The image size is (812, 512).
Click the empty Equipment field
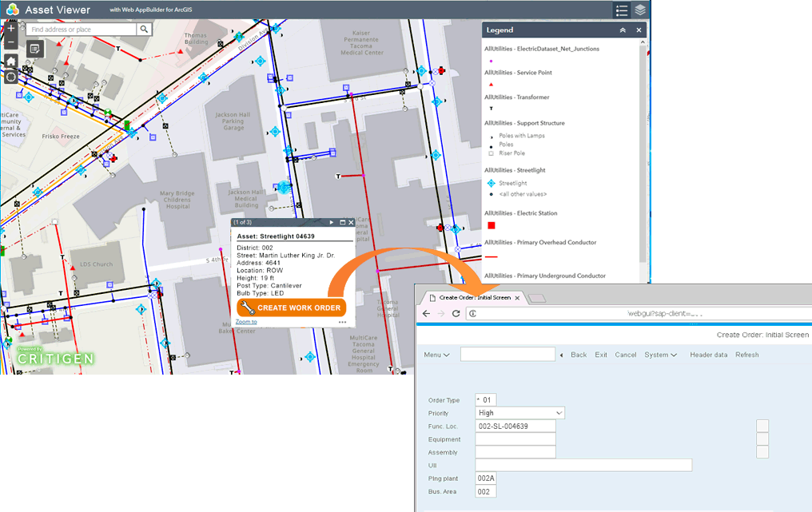(x=515, y=439)
